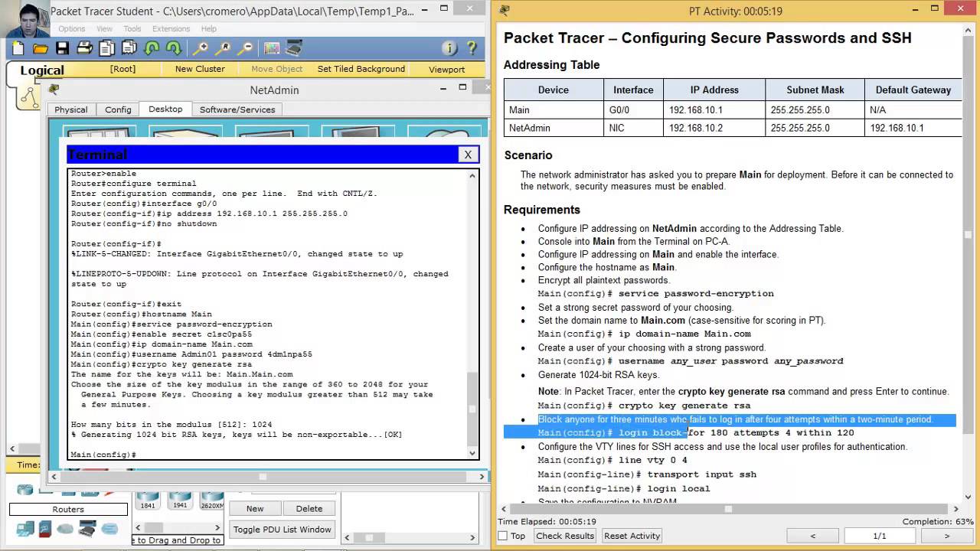The image size is (980, 551).
Task: Click the 192.168.10.2 IP address cell
Action: [714, 128]
